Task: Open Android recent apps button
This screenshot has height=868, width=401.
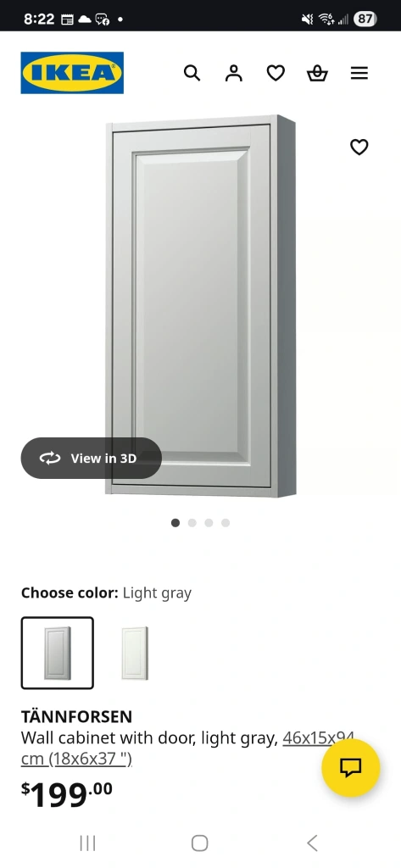Action: (87, 843)
